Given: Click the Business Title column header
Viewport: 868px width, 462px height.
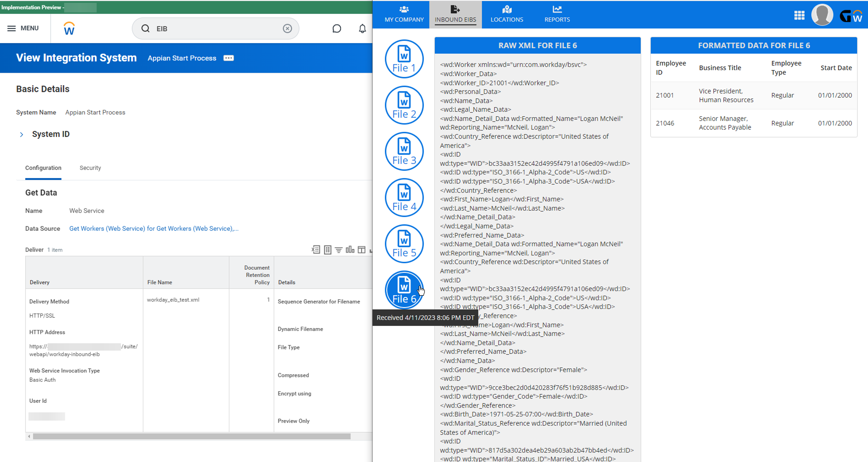Looking at the screenshot, I should click(720, 68).
